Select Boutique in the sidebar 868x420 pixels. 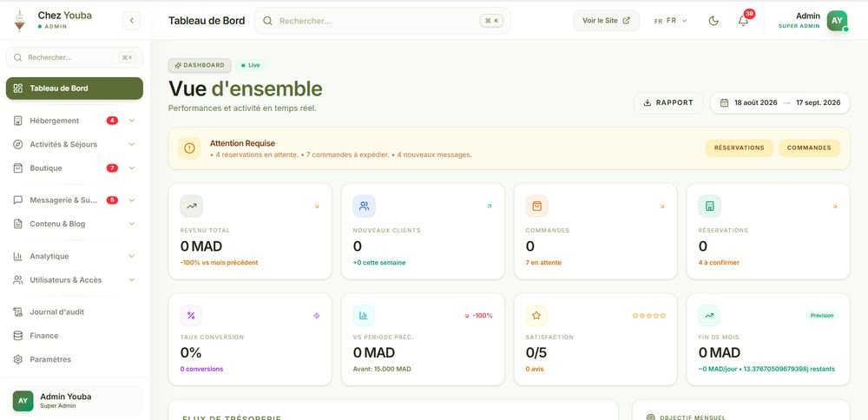[74, 168]
